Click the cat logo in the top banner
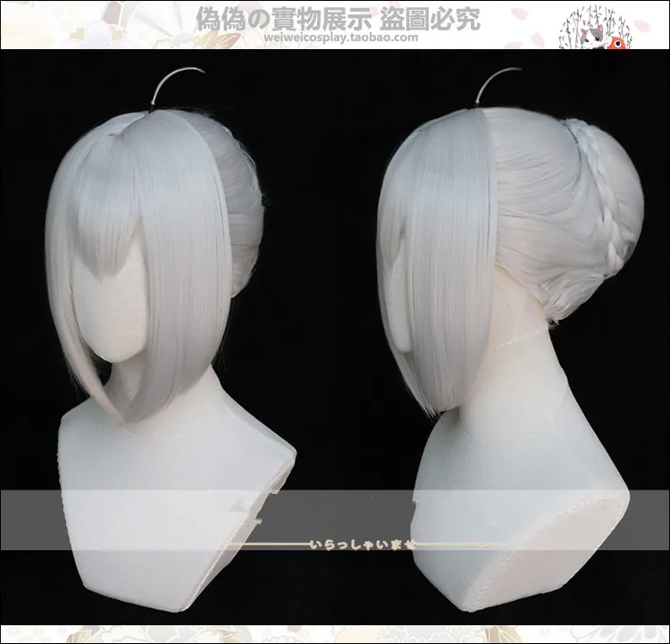 [596, 29]
